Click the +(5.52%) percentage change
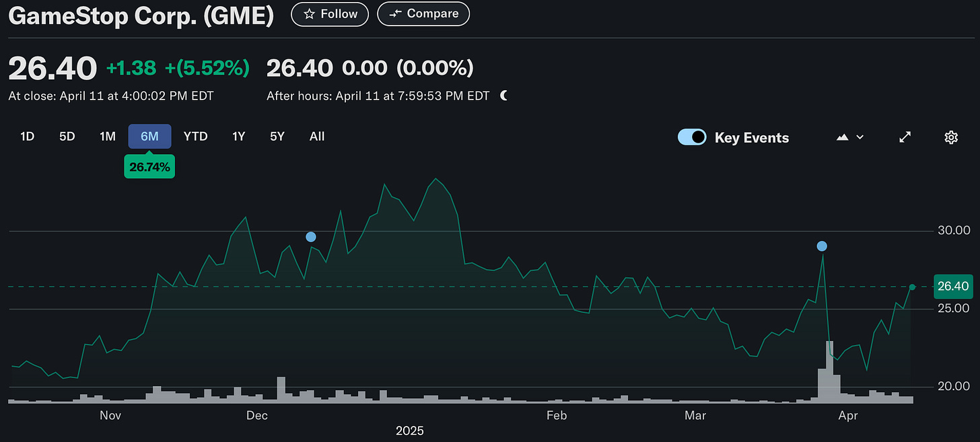This screenshot has width=980, height=442. click(209, 68)
